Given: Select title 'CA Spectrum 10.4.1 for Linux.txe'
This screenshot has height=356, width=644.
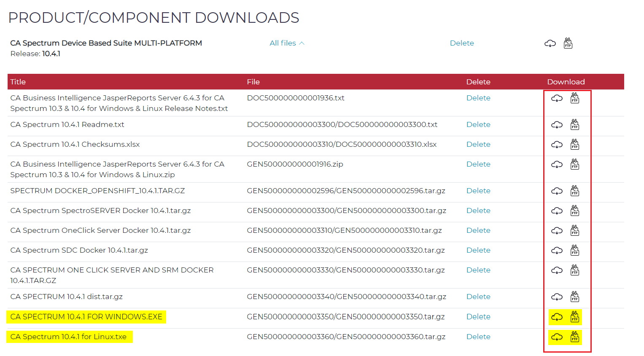Looking at the screenshot, I should point(68,337).
